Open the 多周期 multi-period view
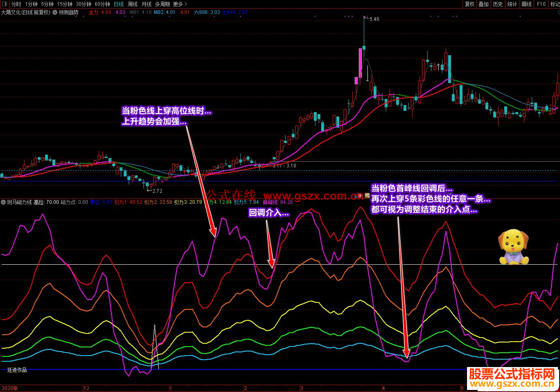 pos(162,4)
